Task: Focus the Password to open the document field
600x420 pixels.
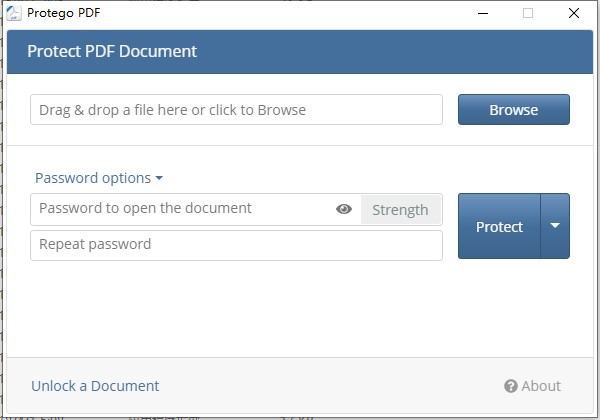Action: [180, 209]
